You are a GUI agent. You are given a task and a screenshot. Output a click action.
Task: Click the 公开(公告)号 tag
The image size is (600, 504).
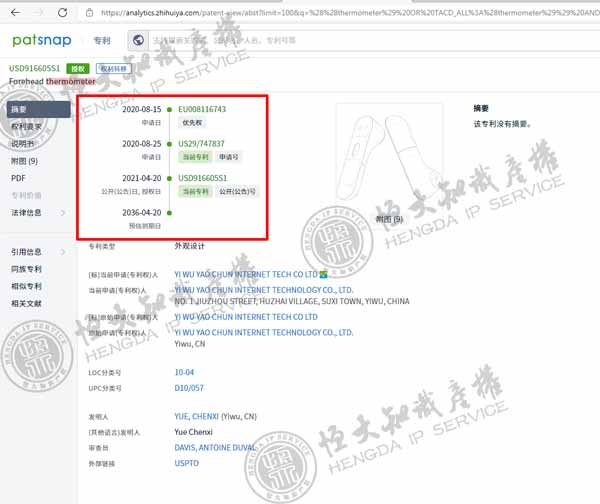237,192
